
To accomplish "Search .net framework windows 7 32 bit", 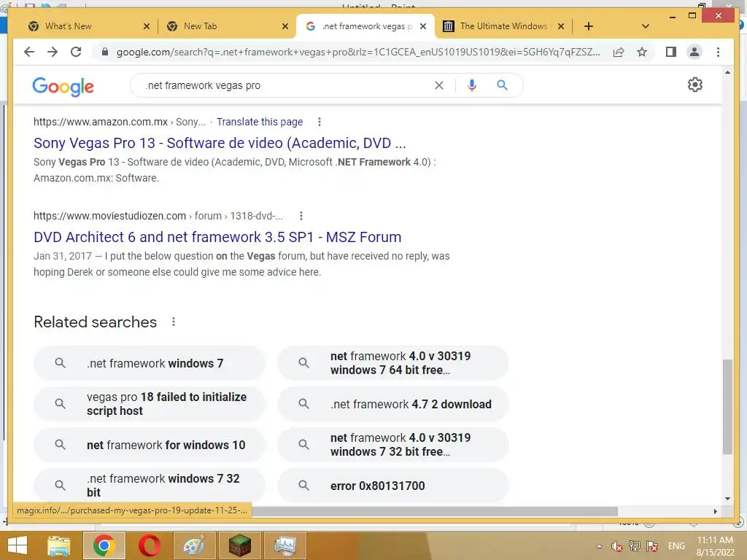I will tap(149, 485).
